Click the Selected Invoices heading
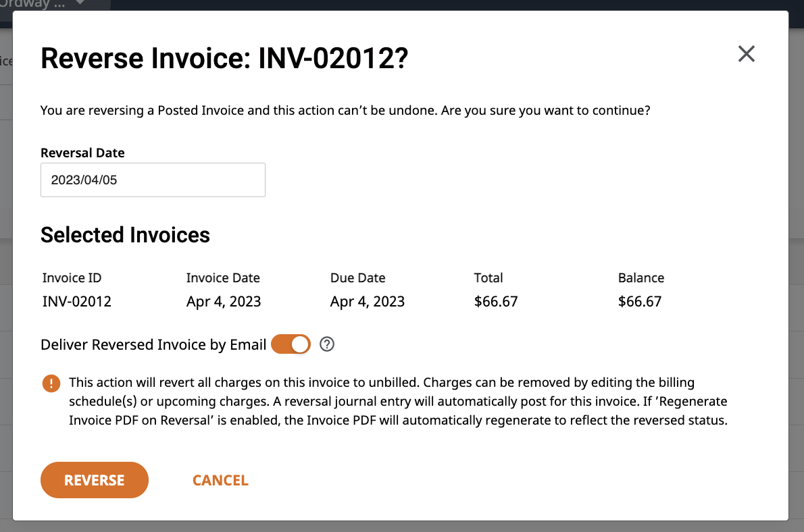This screenshot has height=532, width=804. pyautogui.click(x=125, y=235)
